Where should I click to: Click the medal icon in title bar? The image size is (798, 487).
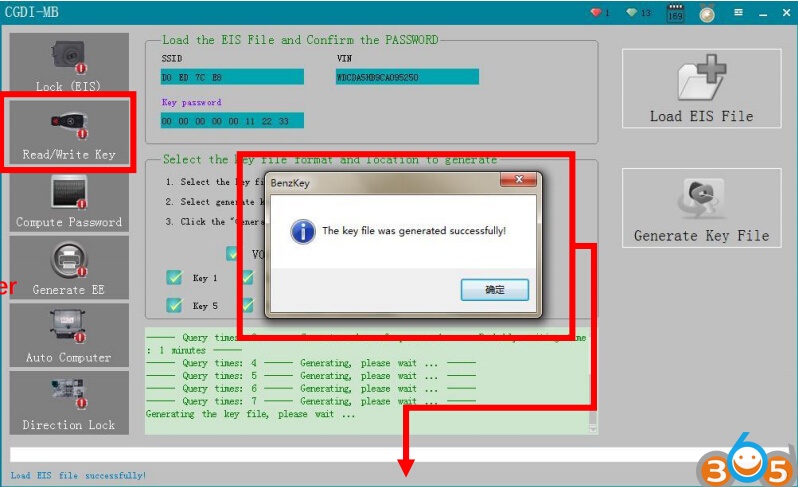(x=706, y=13)
